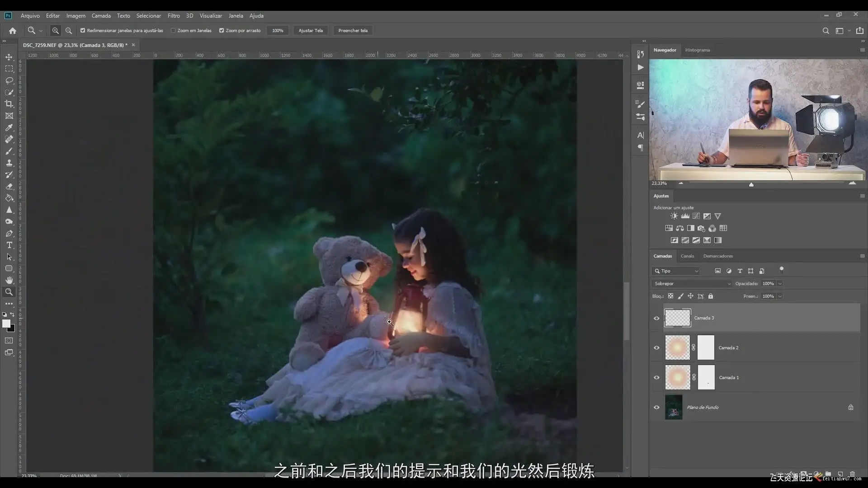
Task: Select the Lasso tool
Action: (x=9, y=80)
